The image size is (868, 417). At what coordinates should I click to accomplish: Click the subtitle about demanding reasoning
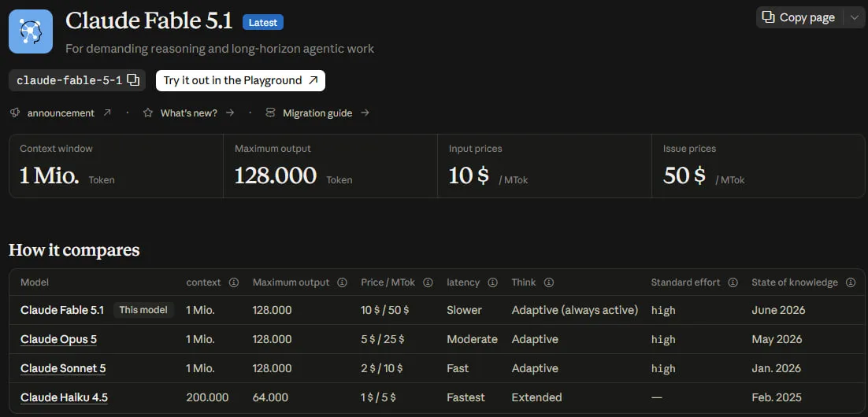pyautogui.click(x=220, y=49)
